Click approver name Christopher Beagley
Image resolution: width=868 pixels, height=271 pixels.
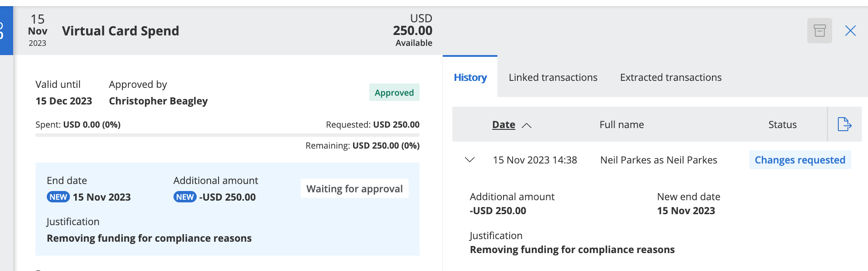[158, 101]
